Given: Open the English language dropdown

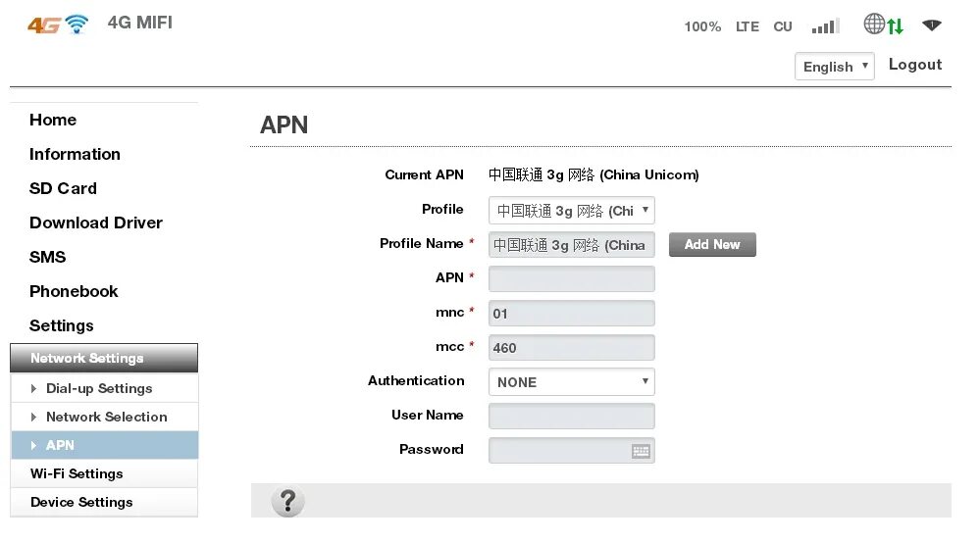Looking at the screenshot, I should point(835,67).
